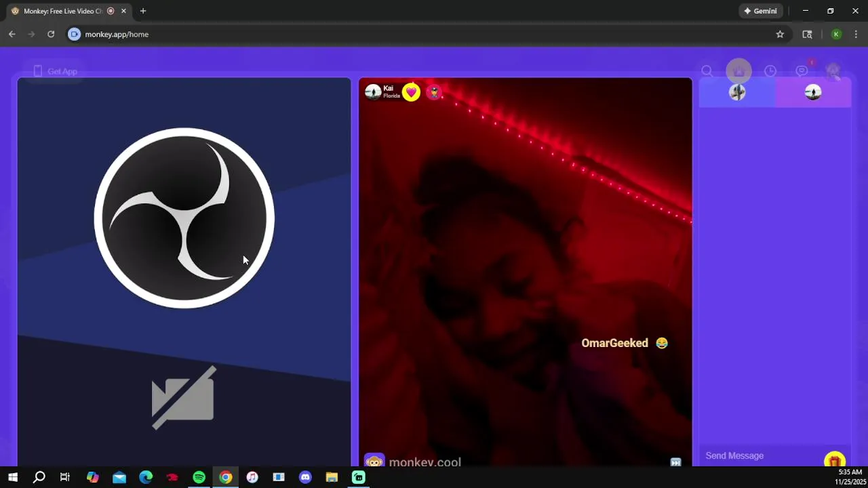This screenshot has height=488, width=868.
Task: Open the clock history icon
Action: [770, 71]
